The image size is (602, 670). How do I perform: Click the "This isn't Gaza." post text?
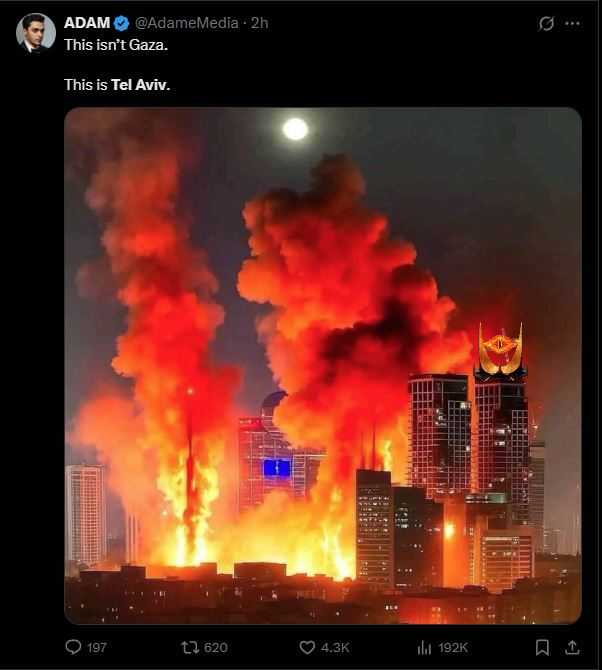116,45
